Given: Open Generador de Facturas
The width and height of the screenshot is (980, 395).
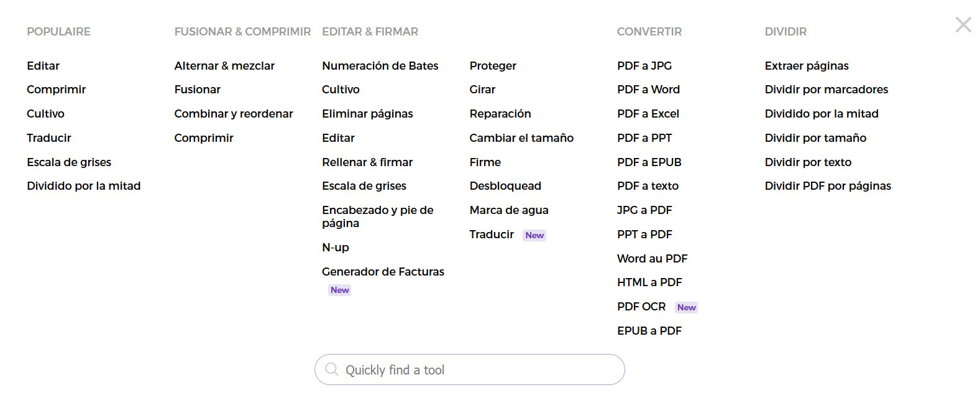Looking at the screenshot, I should (383, 272).
